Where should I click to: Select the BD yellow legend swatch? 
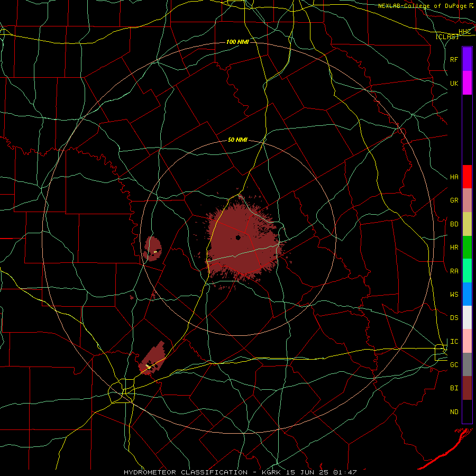(x=467, y=224)
